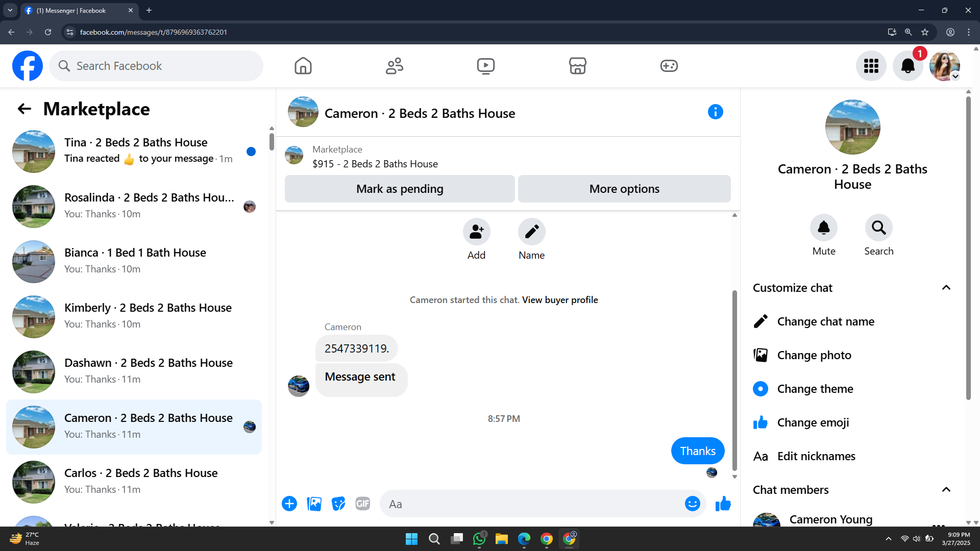Select Edit nicknames option
This screenshot has height=551, width=980.
point(853,456)
